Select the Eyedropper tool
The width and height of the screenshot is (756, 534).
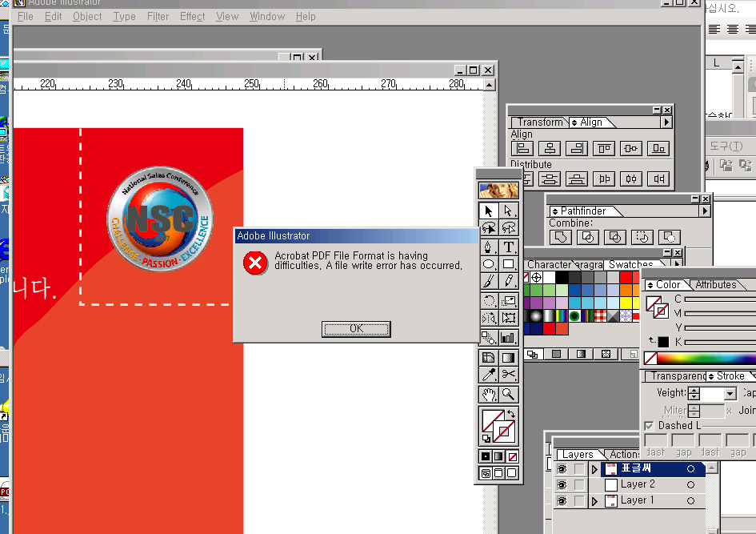pos(488,375)
